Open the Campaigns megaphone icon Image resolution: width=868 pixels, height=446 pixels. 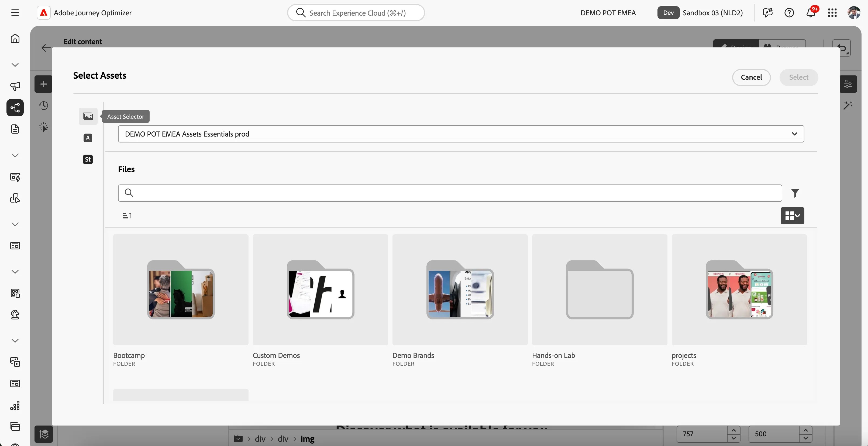(x=15, y=86)
